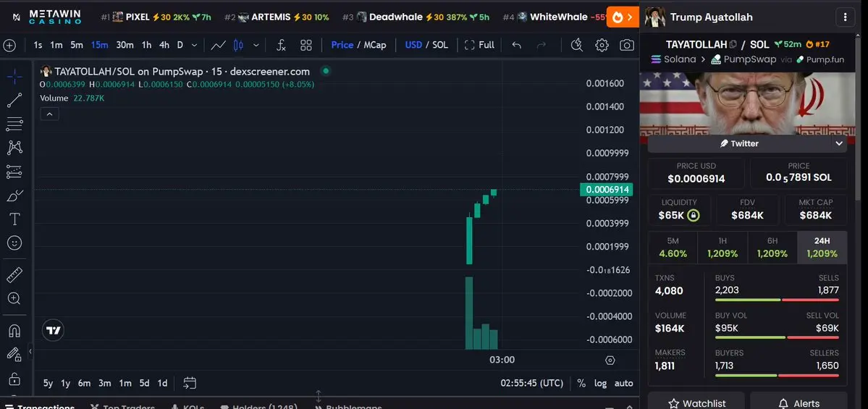
Task: Select the 5M stats tab
Action: pyautogui.click(x=673, y=248)
